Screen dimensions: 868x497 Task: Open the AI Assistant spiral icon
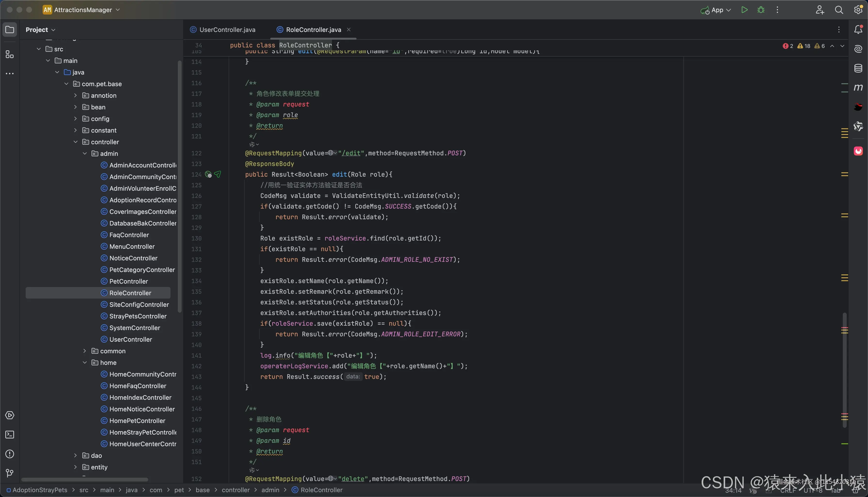(x=858, y=49)
